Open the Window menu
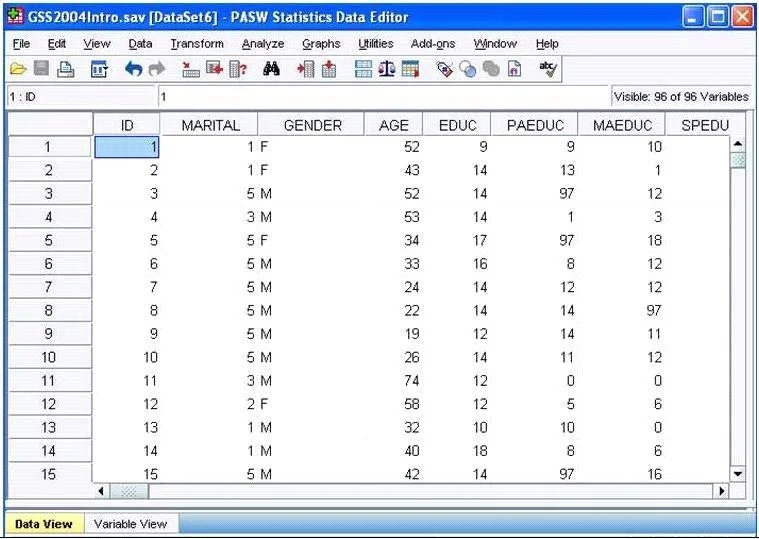759x539 pixels. pos(495,44)
